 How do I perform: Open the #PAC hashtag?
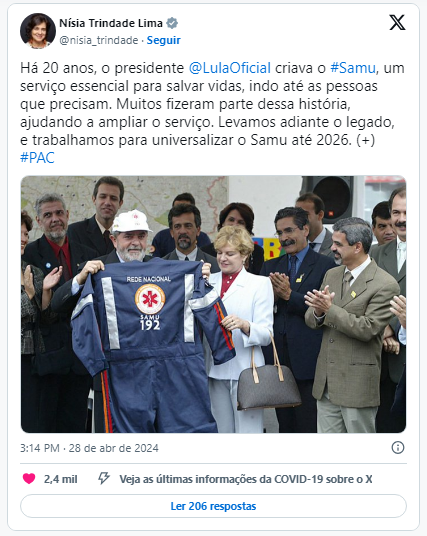pos(37,158)
